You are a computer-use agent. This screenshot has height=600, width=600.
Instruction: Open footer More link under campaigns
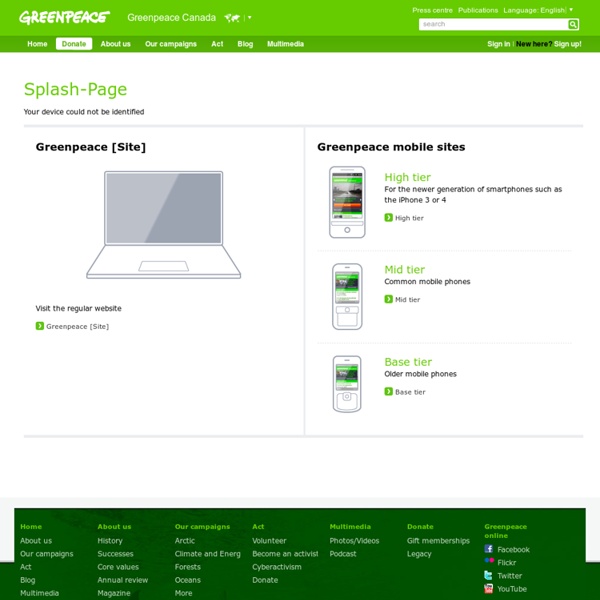[x=183, y=593]
